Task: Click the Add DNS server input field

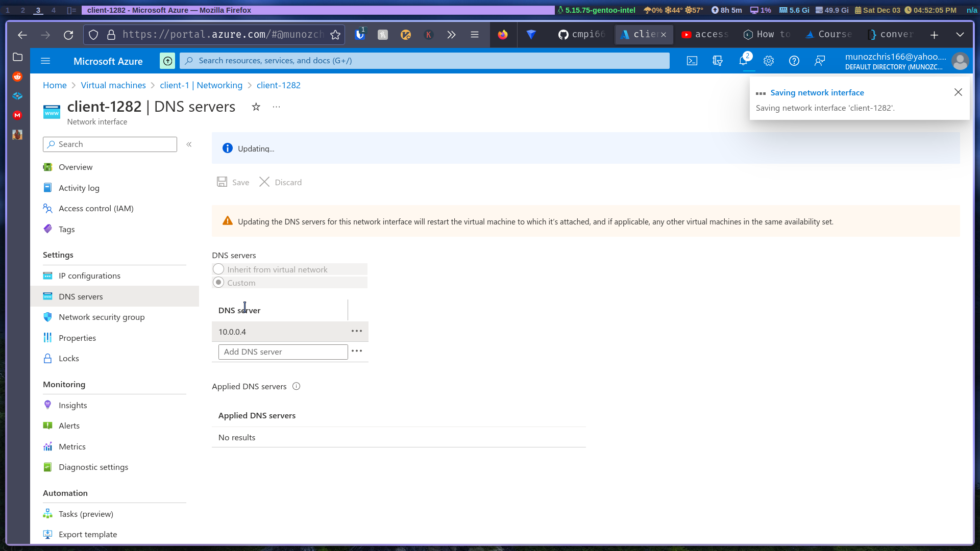Action: pos(283,351)
